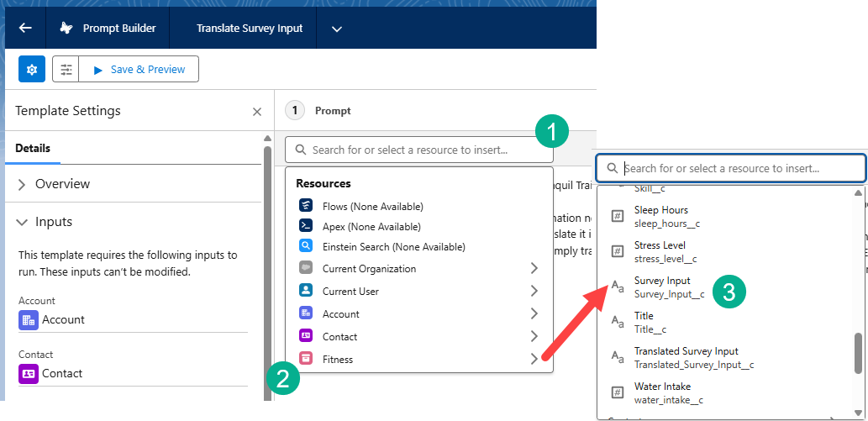The image size is (868, 421).
Task: Click Save & Preview button
Action: 139,69
